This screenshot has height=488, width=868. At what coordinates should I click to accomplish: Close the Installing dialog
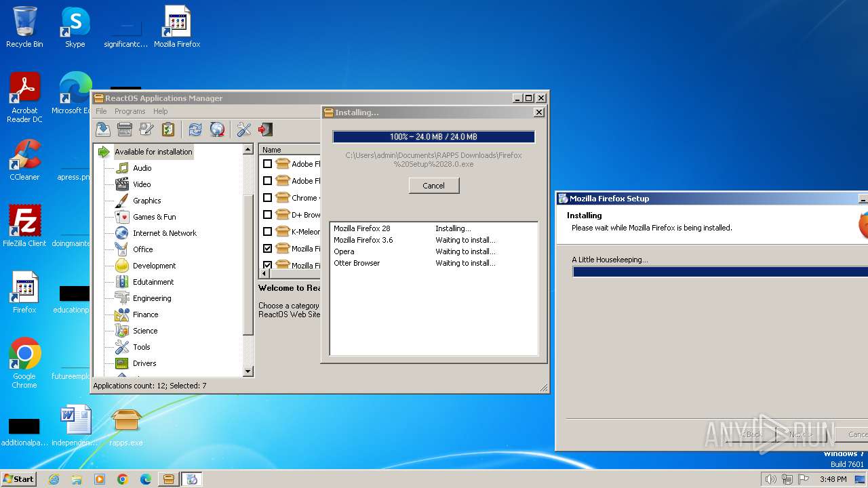(539, 113)
